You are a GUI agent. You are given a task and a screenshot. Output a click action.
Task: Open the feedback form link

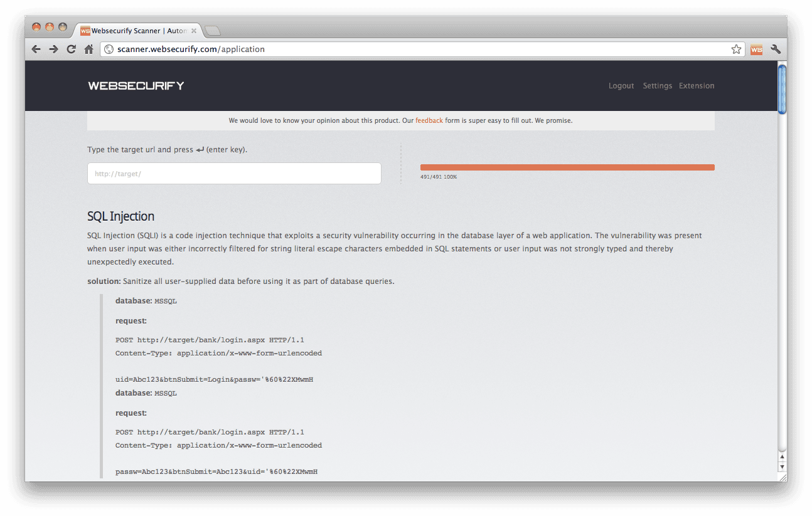[x=429, y=120]
